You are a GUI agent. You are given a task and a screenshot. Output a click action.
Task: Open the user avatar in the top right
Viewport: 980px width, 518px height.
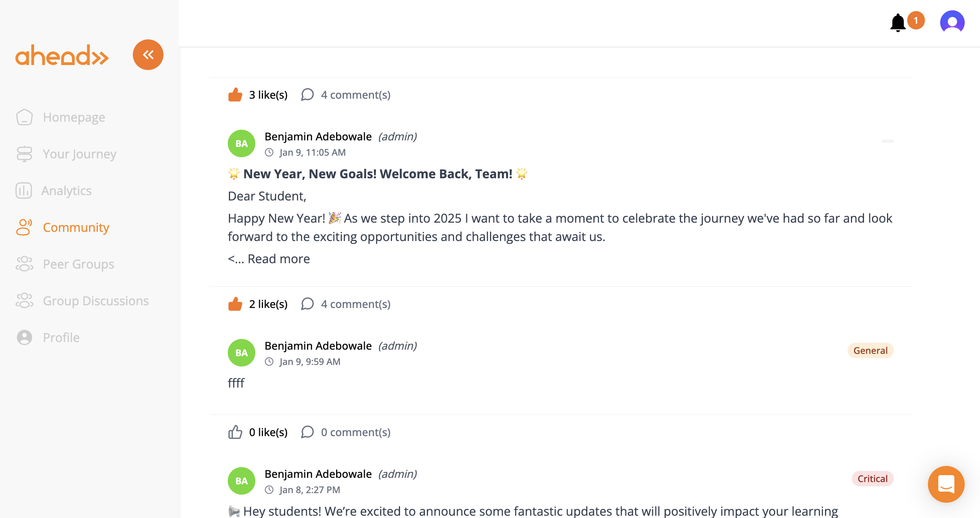953,22
